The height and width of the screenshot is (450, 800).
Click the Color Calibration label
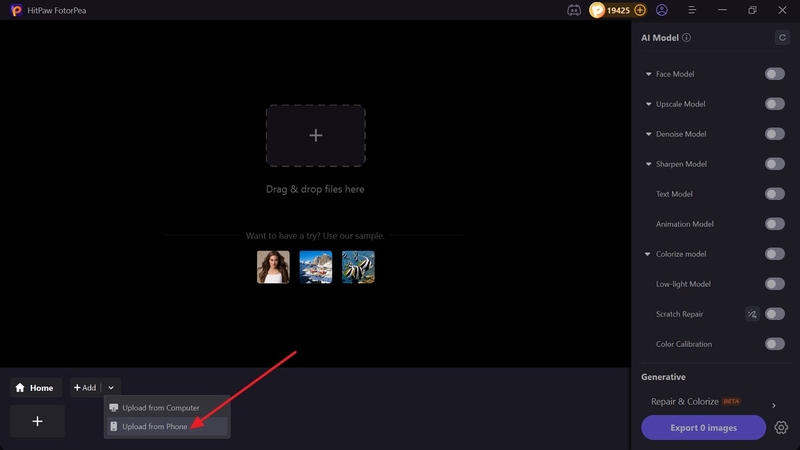pyautogui.click(x=684, y=344)
